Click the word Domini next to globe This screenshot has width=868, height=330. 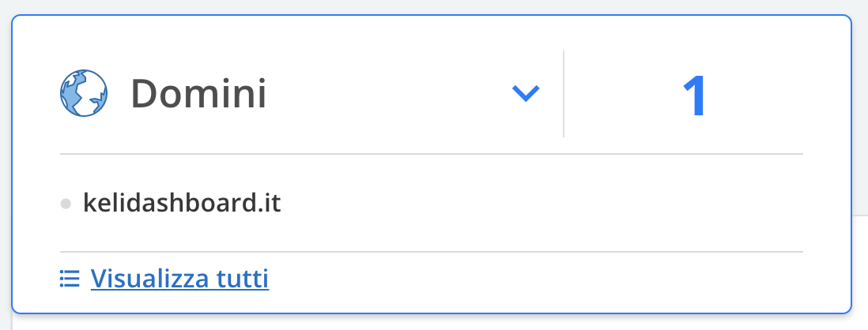click(198, 93)
